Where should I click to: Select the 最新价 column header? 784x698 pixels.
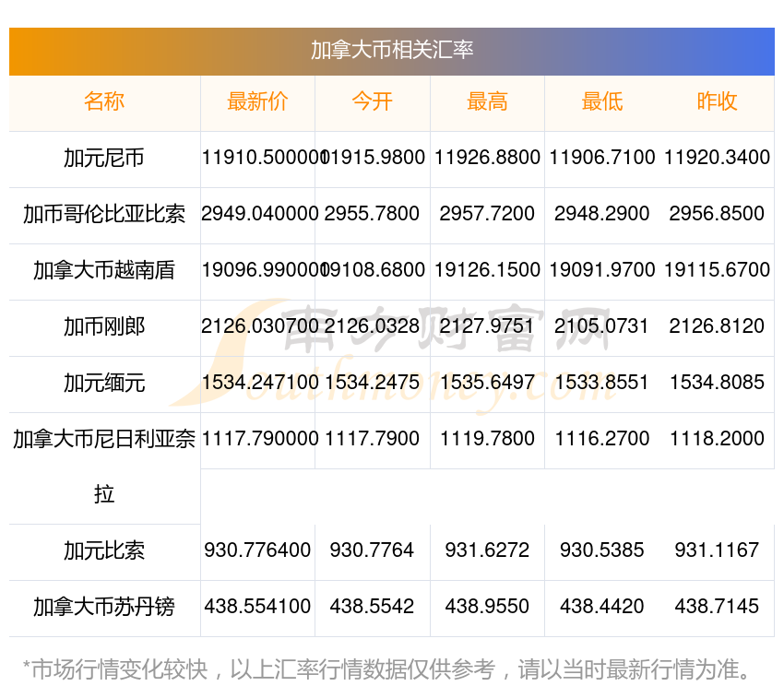[x=257, y=101]
